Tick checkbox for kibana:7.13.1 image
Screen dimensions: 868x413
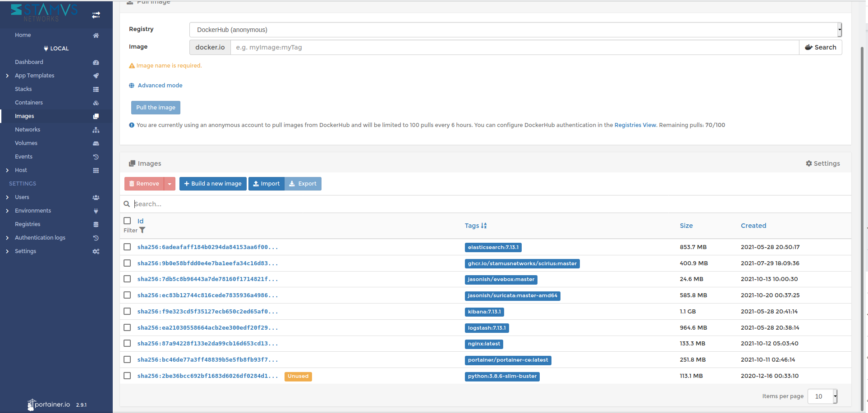127,311
